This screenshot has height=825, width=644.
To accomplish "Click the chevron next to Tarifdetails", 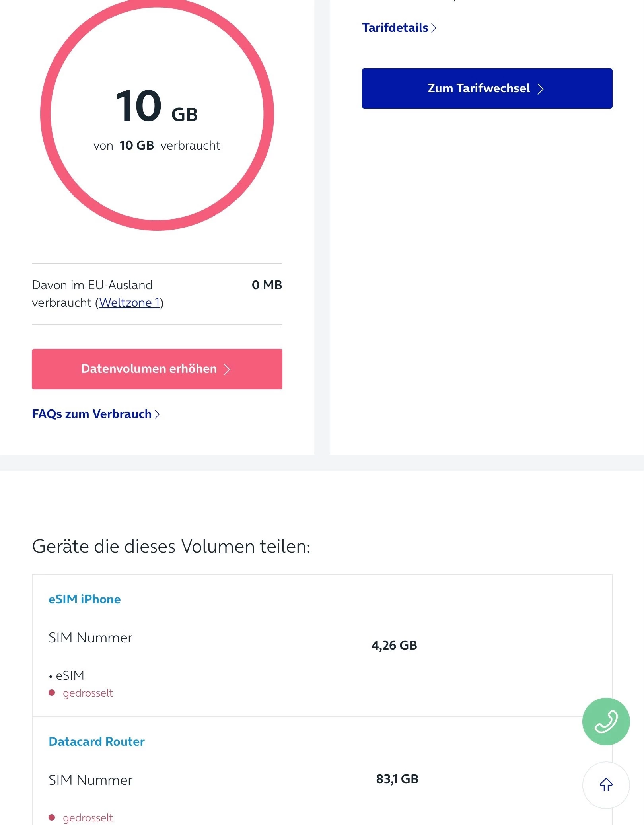I will [434, 28].
